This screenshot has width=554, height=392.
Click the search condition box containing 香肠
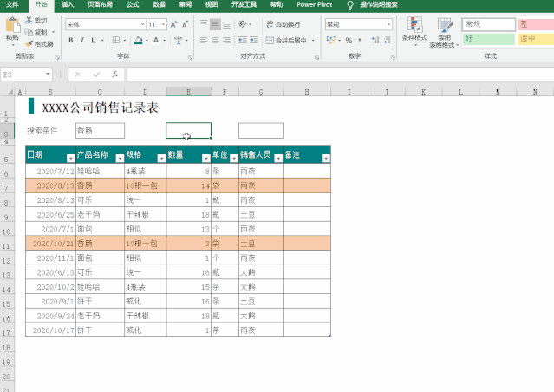(x=100, y=131)
